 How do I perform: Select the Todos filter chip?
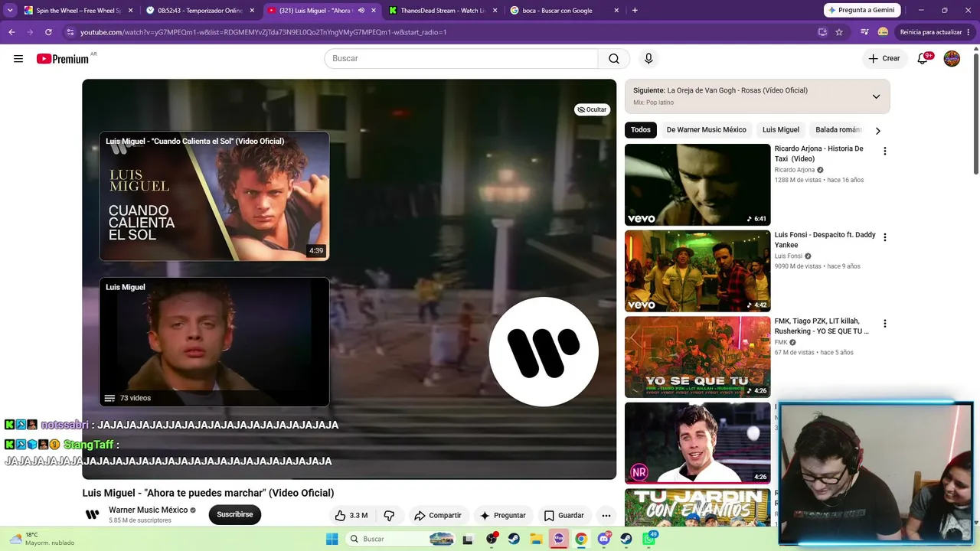pyautogui.click(x=641, y=130)
